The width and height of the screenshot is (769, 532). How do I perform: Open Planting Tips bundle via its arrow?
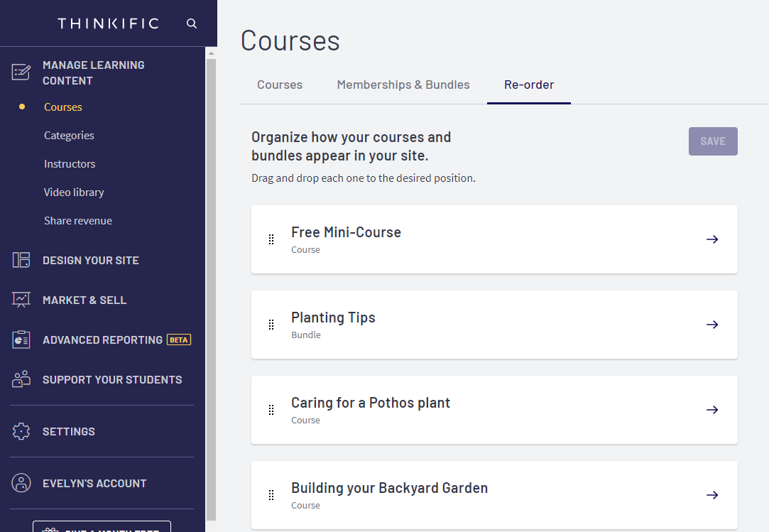pos(712,325)
